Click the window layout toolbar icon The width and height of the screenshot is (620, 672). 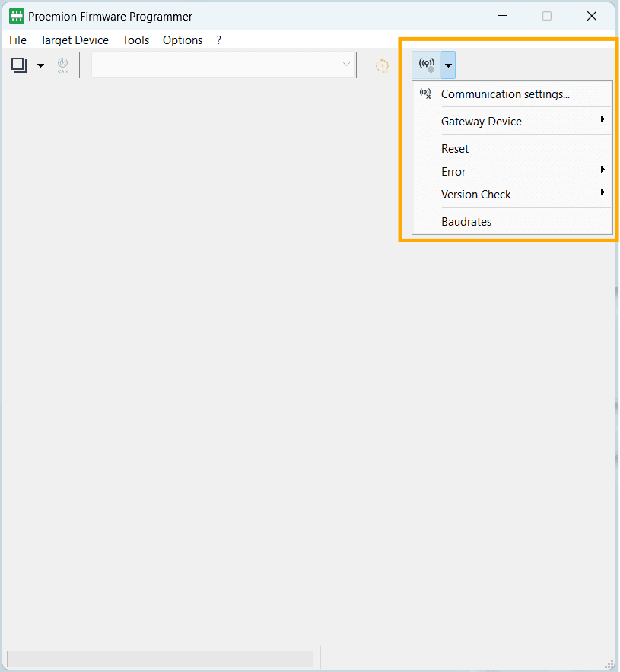(19, 65)
